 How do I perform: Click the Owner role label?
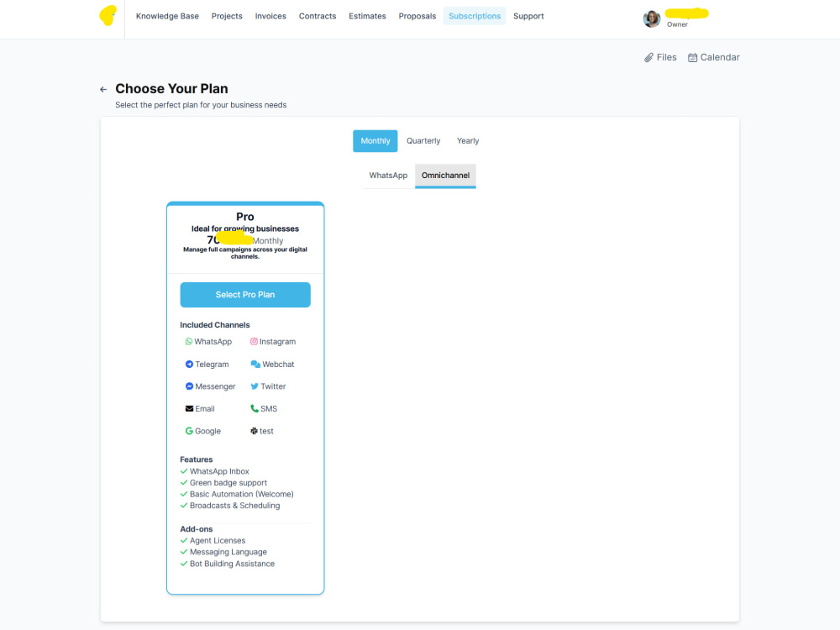click(x=677, y=24)
